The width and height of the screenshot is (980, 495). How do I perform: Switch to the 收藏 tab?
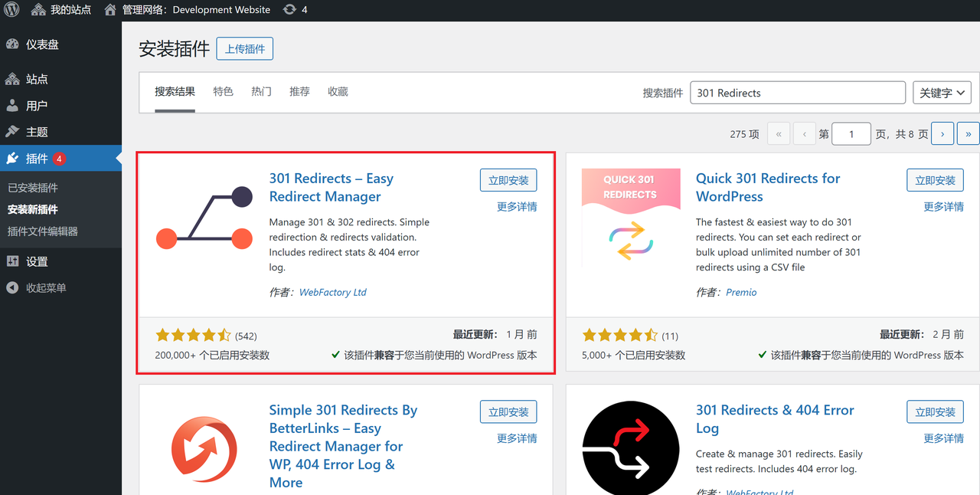pyautogui.click(x=338, y=91)
